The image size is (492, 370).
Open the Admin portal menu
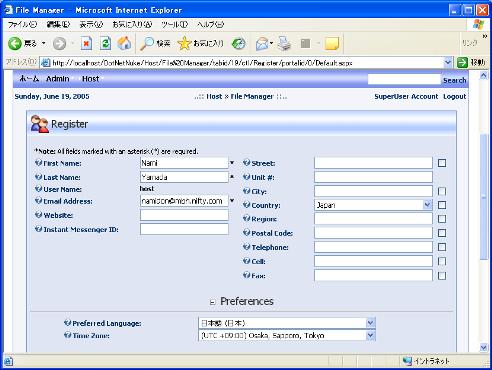pos(58,79)
